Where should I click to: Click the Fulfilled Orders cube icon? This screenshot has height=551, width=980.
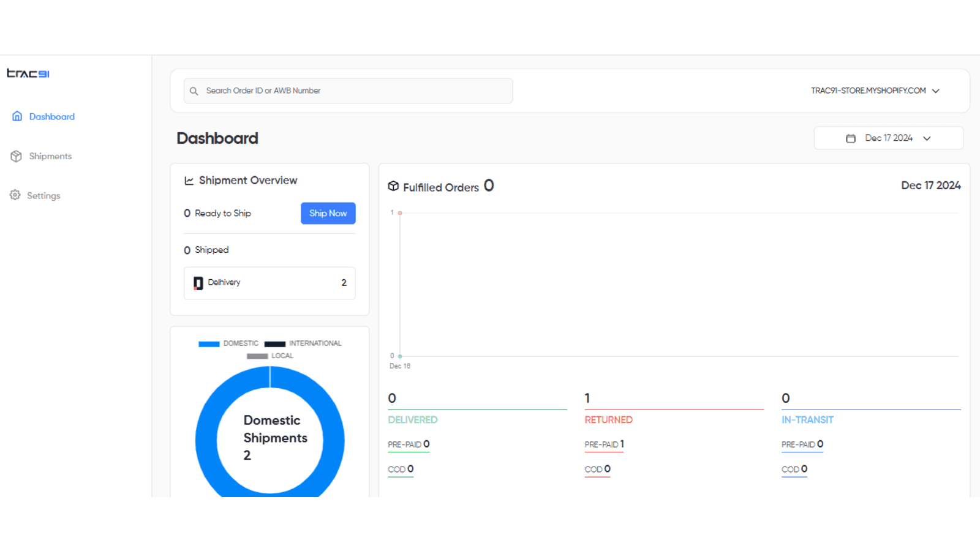pos(393,186)
